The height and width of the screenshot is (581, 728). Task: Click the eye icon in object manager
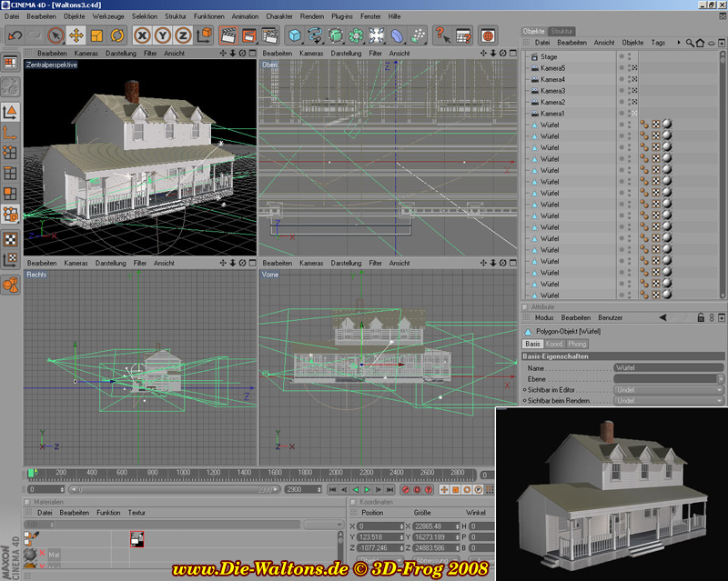[x=711, y=43]
